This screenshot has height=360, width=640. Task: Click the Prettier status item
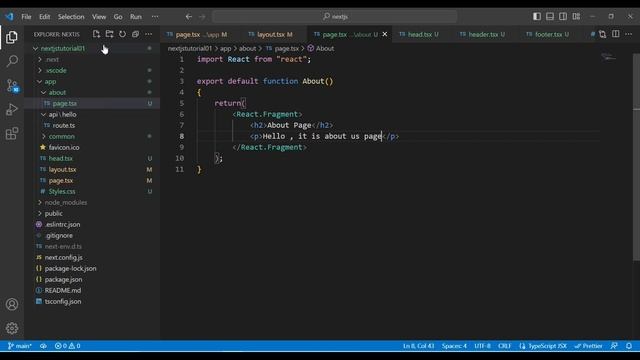coord(589,346)
